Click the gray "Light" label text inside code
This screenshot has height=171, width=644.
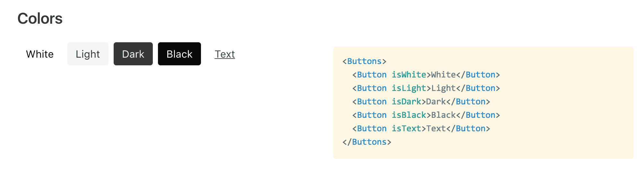click(x=443, y=88)
